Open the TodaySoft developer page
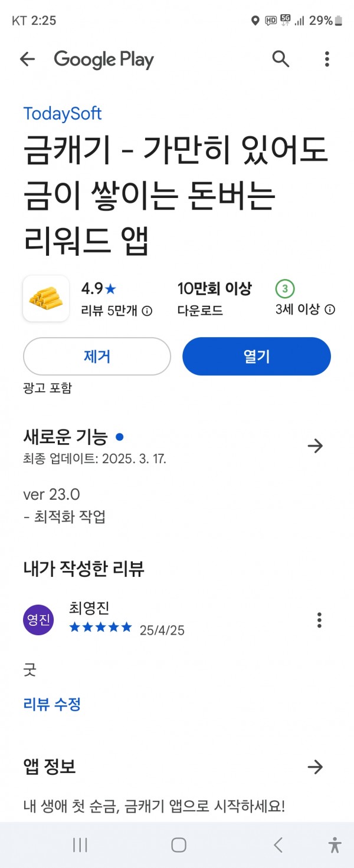354x868 pixels. [x=63, y=113]
